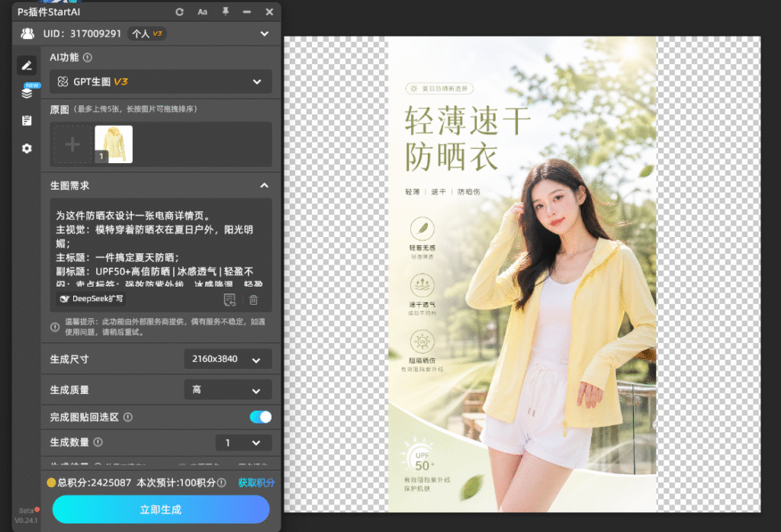Click the 总积分:2425087 text

pyautogui.click(x=95, y=482)
